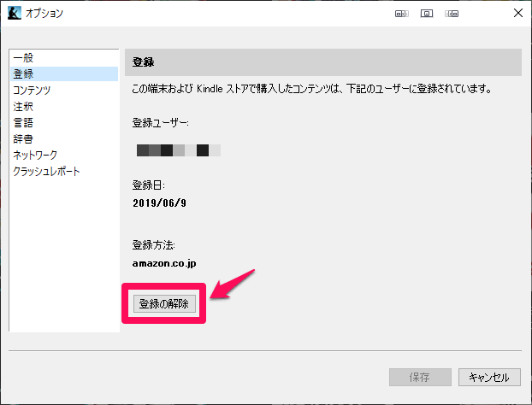
Task: Click the right snap layout icon in title bar
Action: 452,14
